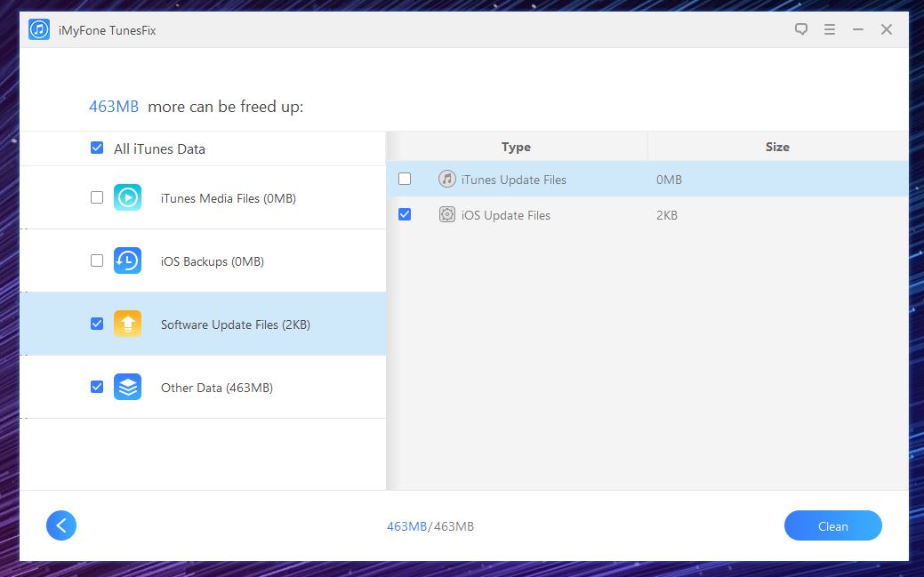Open the feedback chat bubble icon
Image resolution: width=924 pixels, height=577 pixels.
[x=801, y=29]
